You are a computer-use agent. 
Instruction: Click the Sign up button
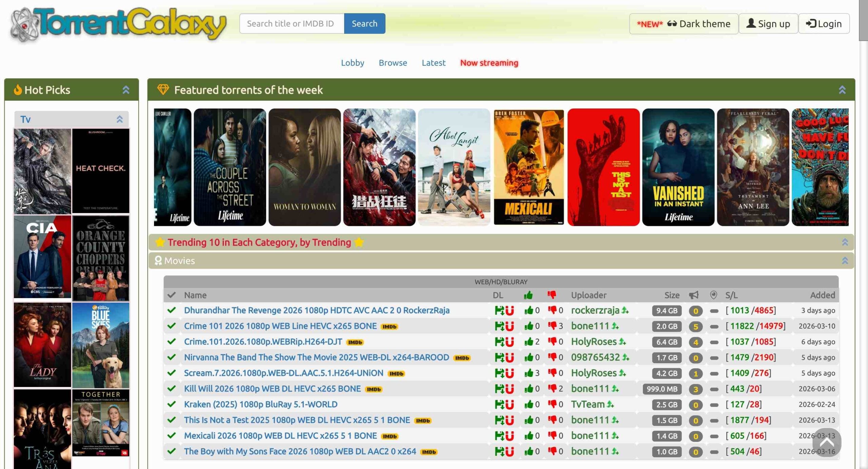[768, 24]
